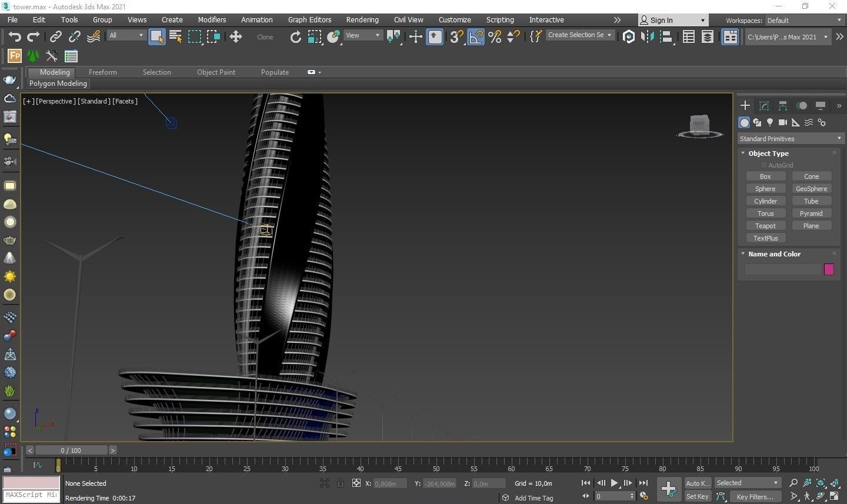Click the Teapot primitive button

[765, 226]
